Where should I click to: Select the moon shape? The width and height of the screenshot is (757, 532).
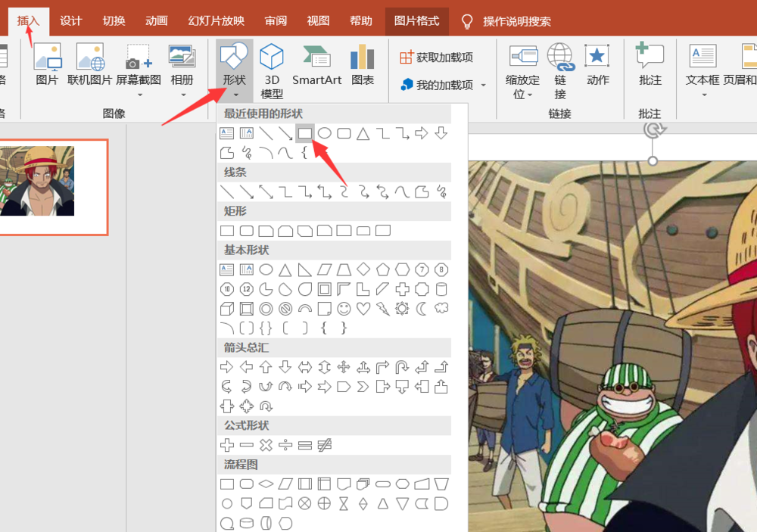(422, 309)
